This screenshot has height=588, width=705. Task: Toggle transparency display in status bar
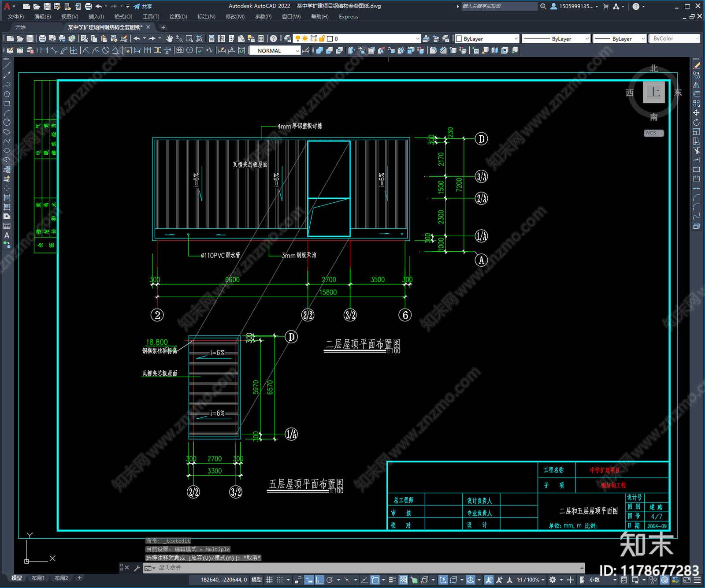tap(403, 580)
